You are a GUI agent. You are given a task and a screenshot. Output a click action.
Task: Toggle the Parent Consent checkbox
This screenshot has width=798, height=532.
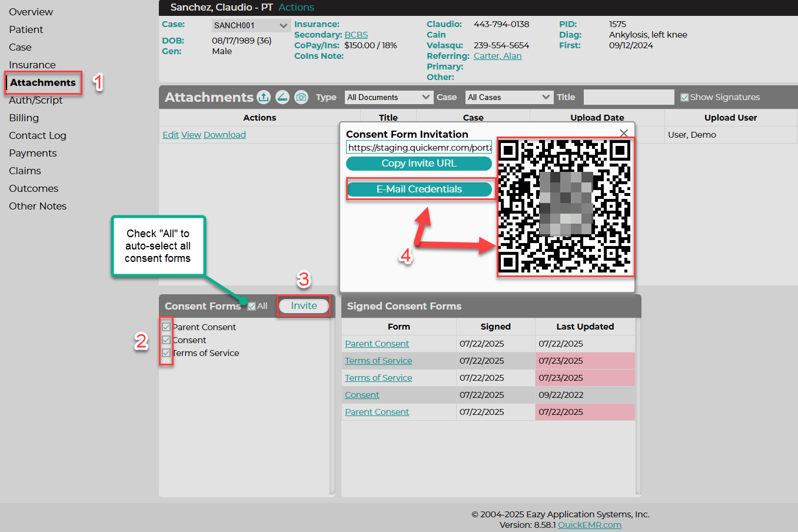tap(167, 327)
